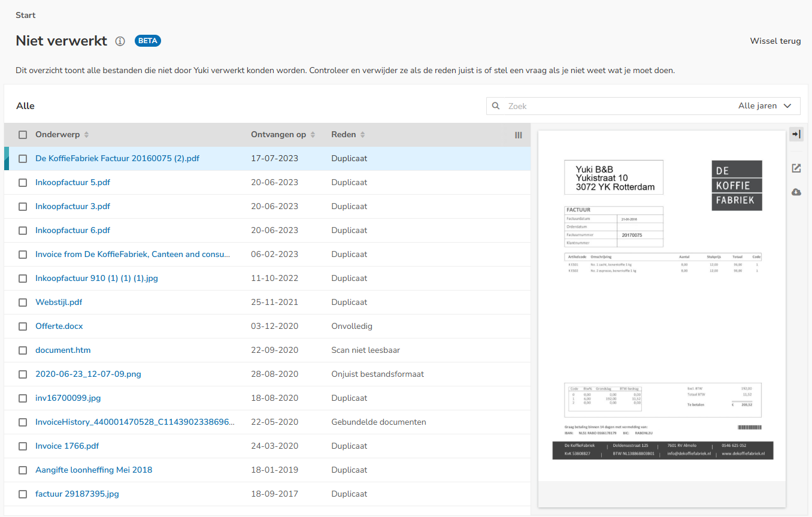Click the Wissel terug link

(775, 41)
